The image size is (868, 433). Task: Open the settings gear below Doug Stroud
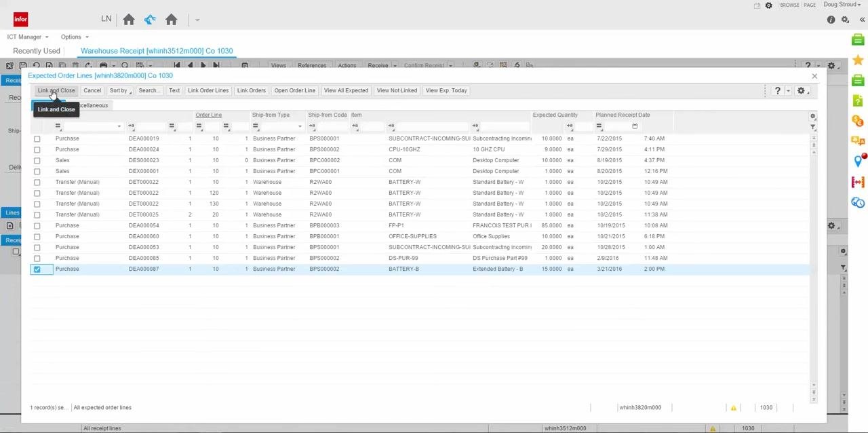845,20
